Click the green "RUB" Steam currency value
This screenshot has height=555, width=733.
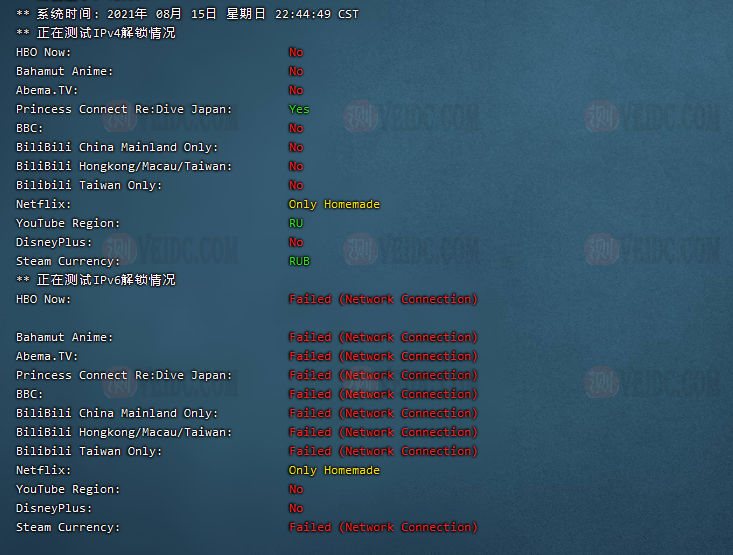299,261
